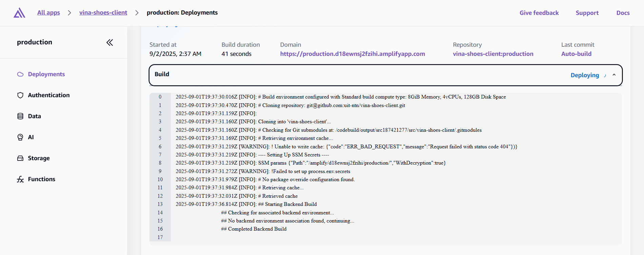Image resolution: width=644 pixels, height=255 pixels.
Task: Open the Auto-build last commit link
Action: [x=576, y=54]
